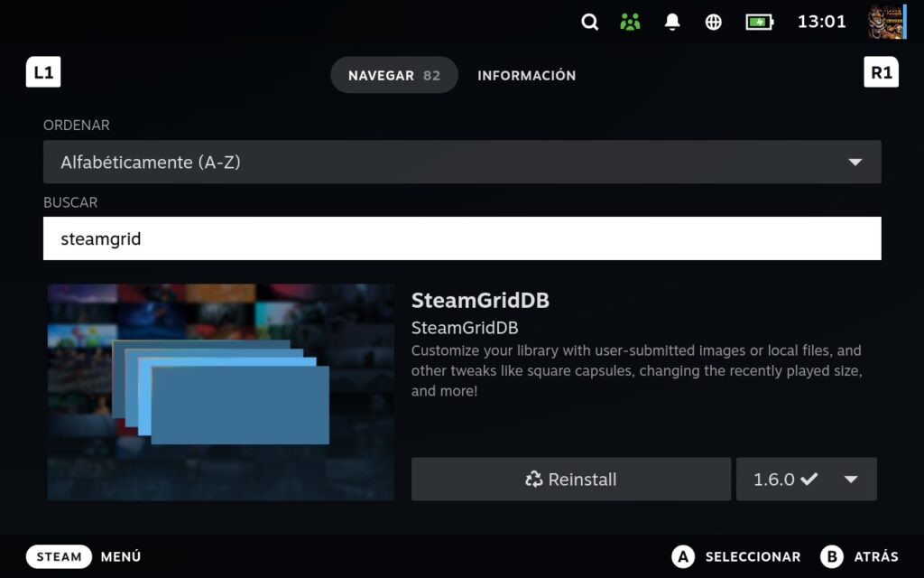
Task: Click the battery status icon
Action: (759, 23)
